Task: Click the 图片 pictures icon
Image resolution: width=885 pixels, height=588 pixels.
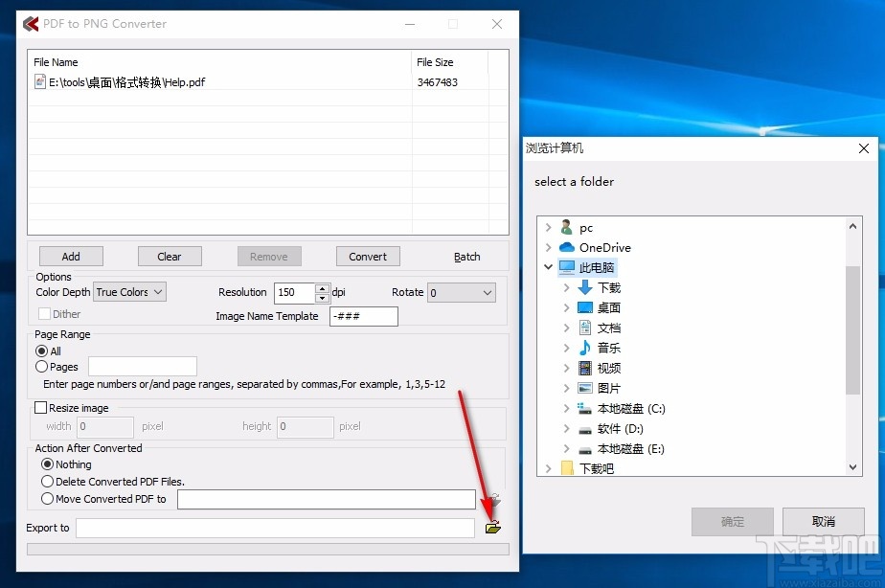Action: point(585,388)
